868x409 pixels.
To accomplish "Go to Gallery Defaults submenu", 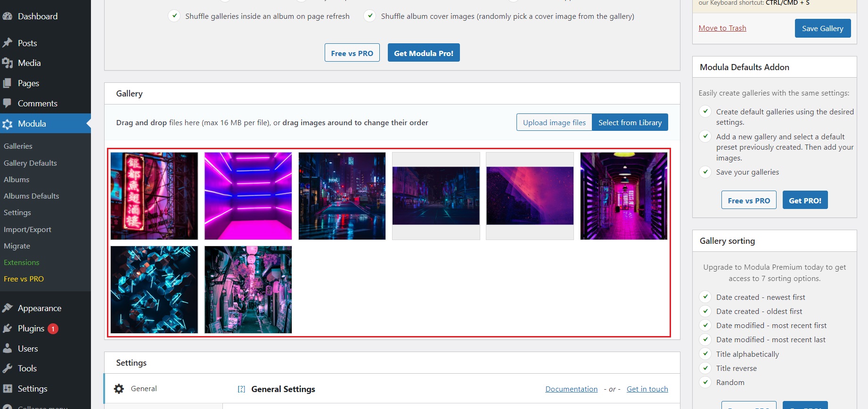I will (x=30, y=163).
